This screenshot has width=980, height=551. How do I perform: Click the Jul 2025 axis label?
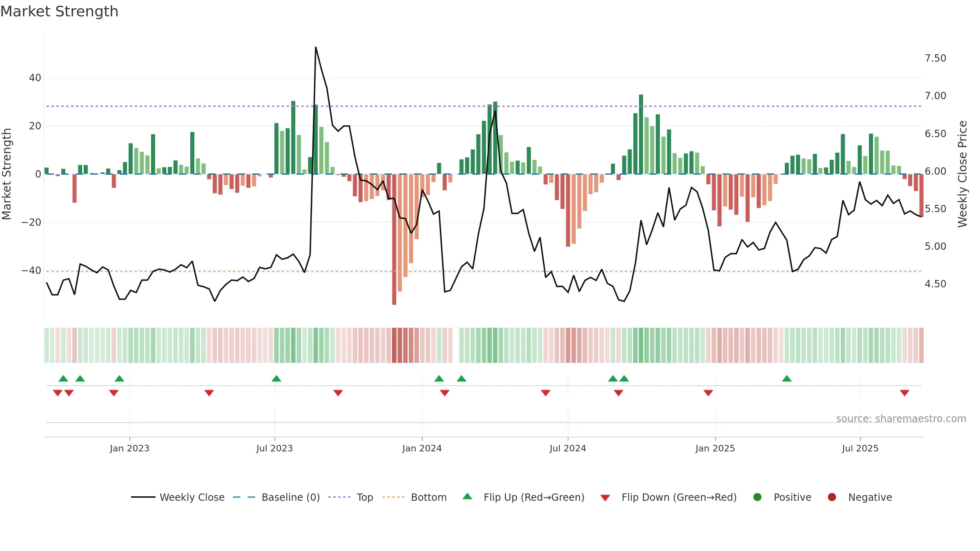coord(860,448)
